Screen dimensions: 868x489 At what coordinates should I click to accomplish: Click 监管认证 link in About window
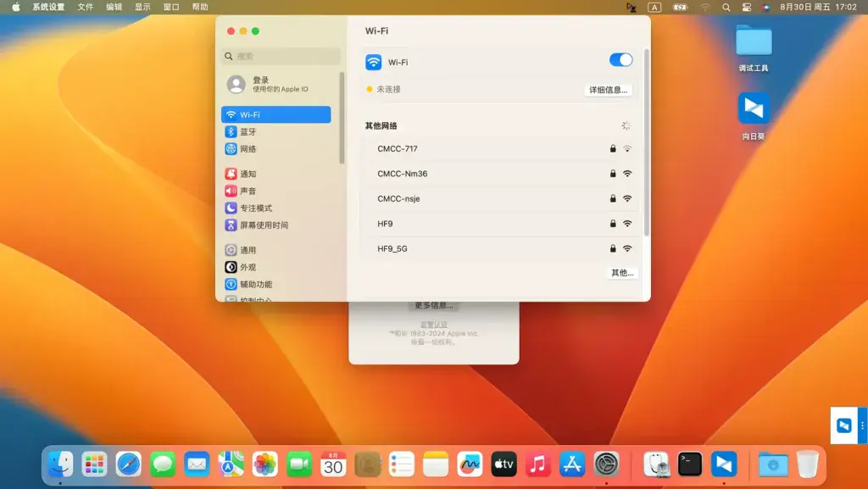click(433, 325)
